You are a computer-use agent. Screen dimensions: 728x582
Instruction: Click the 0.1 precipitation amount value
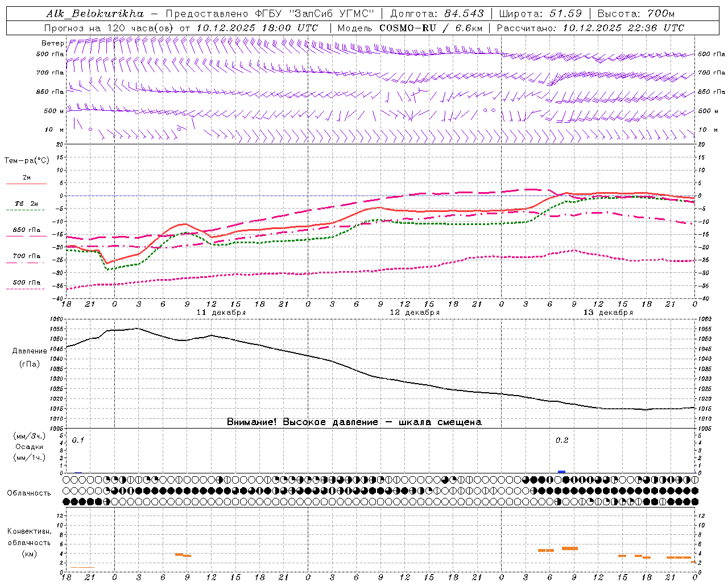pyautogui.click(x=78, y=440)
